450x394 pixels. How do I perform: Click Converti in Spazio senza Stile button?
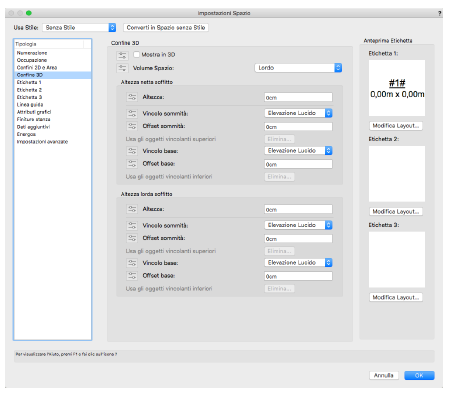(x=166, y=27)
